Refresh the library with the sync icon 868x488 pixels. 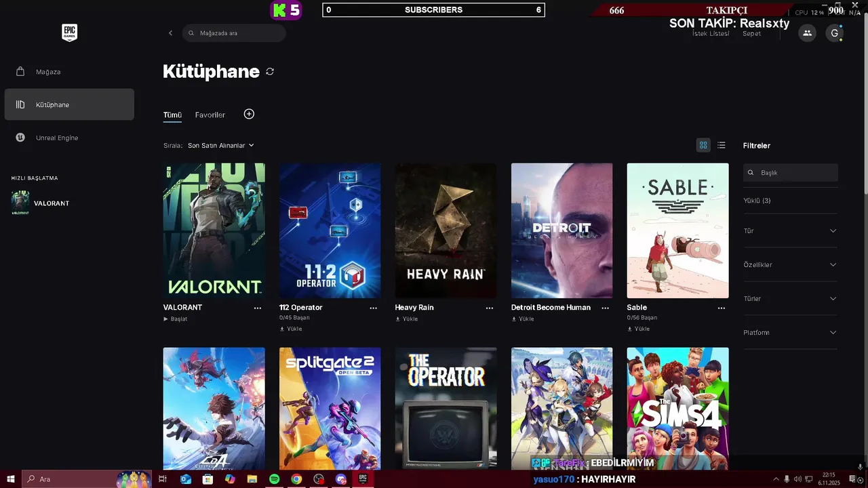coord(270,71)
